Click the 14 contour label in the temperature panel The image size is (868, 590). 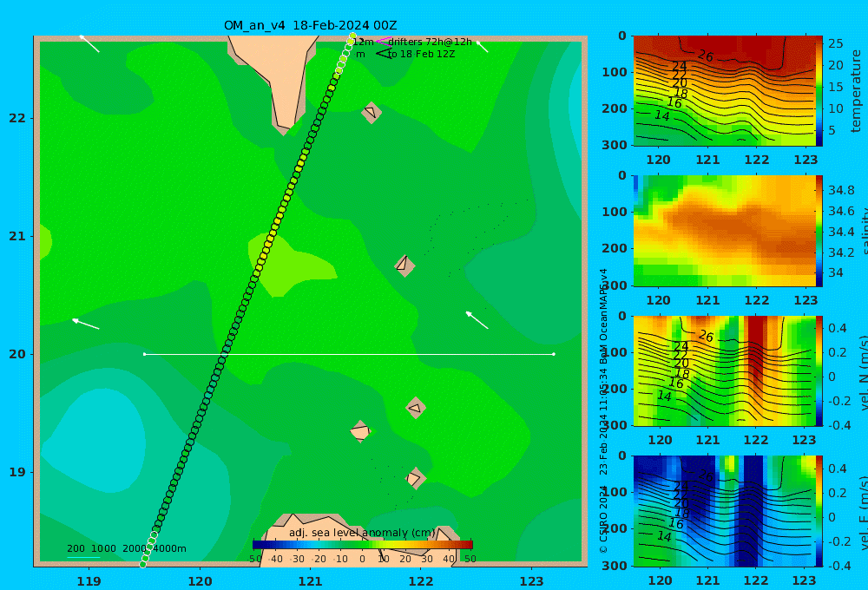tap(662, 115)
